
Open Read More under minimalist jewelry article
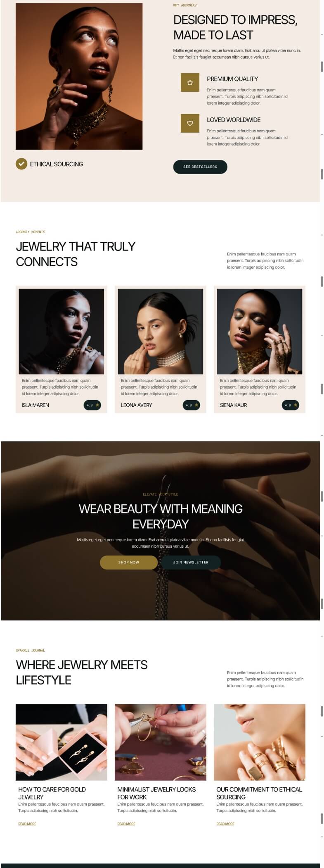(126, 824)
